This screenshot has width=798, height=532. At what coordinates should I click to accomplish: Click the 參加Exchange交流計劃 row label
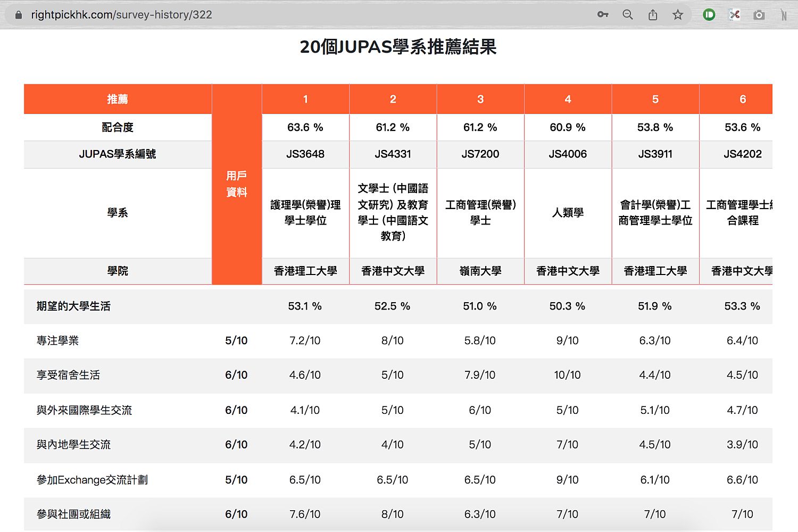click(x=92, y=480)
